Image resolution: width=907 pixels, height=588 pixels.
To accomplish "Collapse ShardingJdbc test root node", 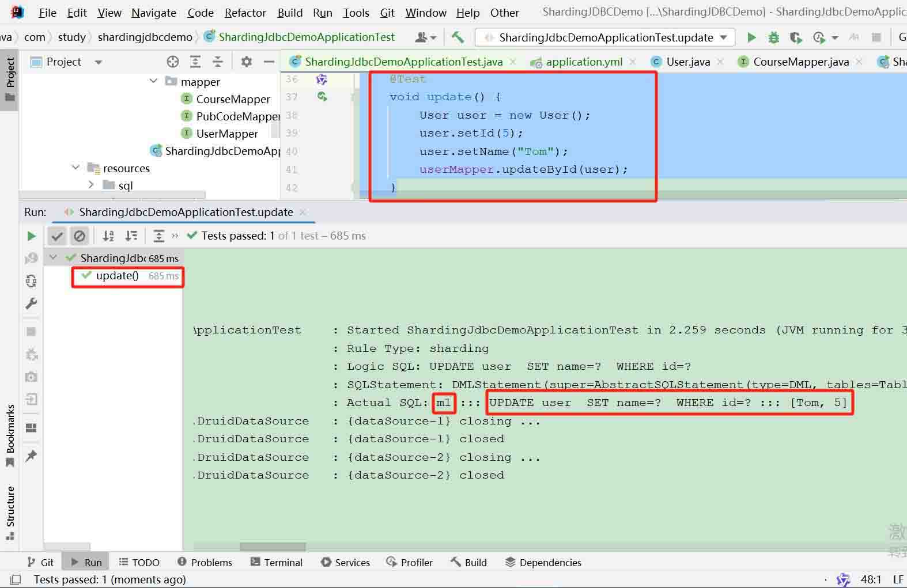I will pyautogui.click(x=53, y=257).
